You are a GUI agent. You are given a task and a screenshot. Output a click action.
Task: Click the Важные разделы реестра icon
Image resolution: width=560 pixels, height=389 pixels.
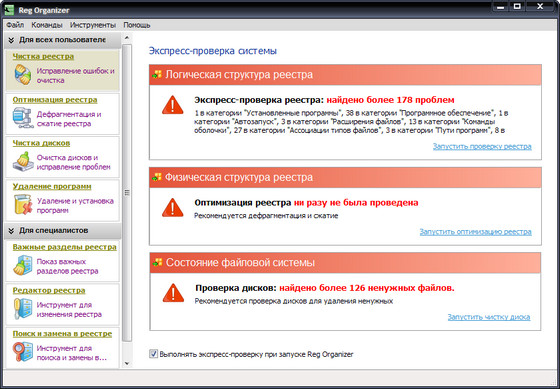coord(22,265)
